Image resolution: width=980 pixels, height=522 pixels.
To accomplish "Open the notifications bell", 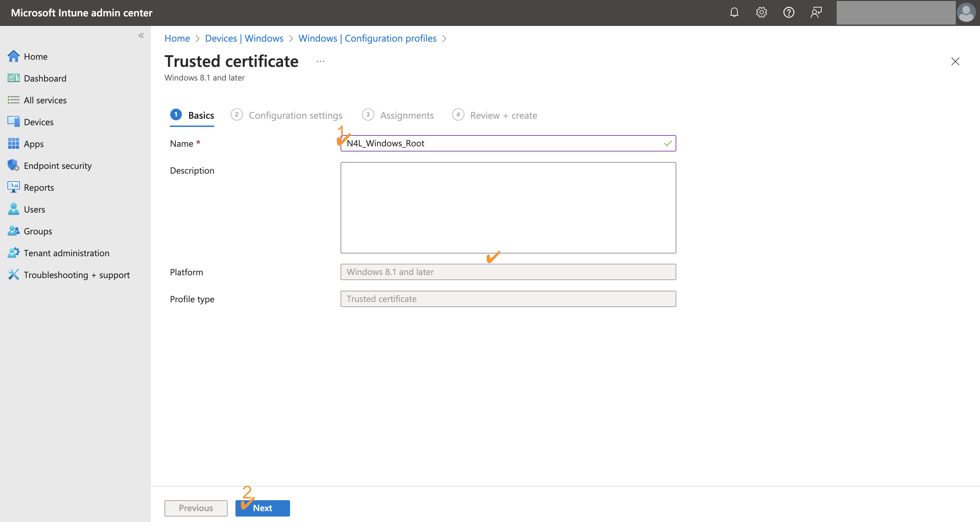I will pos(734,12).
